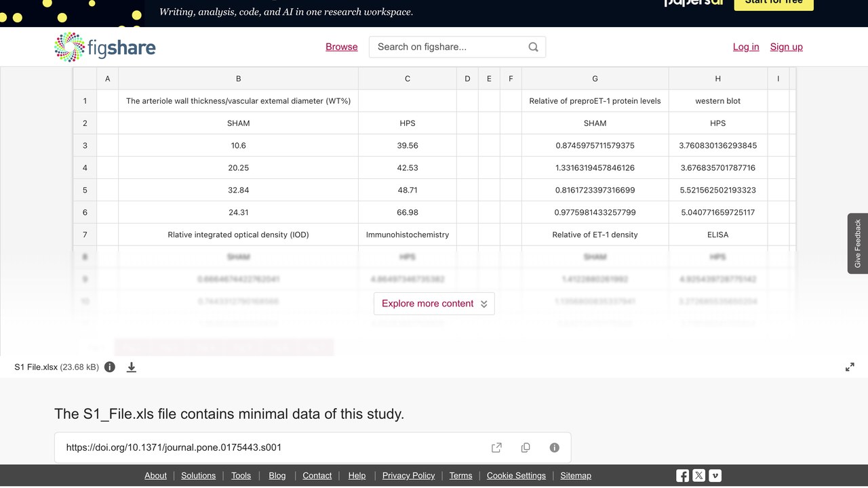Enter fullscreen view of the file preview
This screenshot has width=868, height=488.
[850, 367]
